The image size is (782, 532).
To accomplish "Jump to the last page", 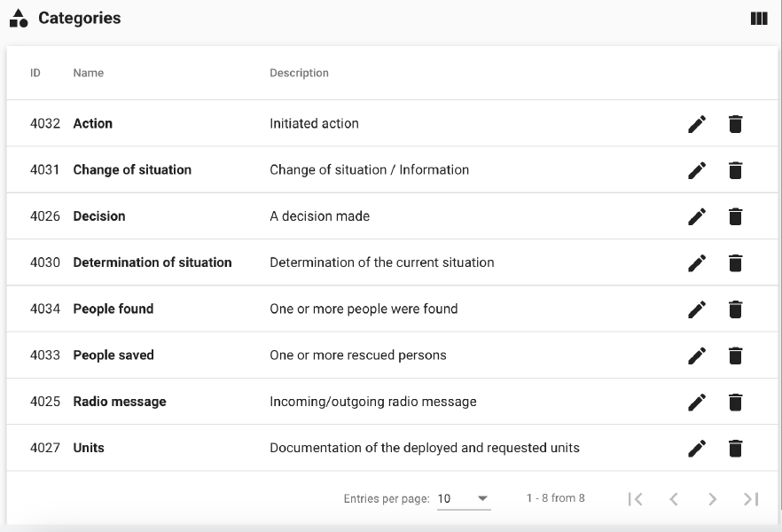I will pos(751,499).
